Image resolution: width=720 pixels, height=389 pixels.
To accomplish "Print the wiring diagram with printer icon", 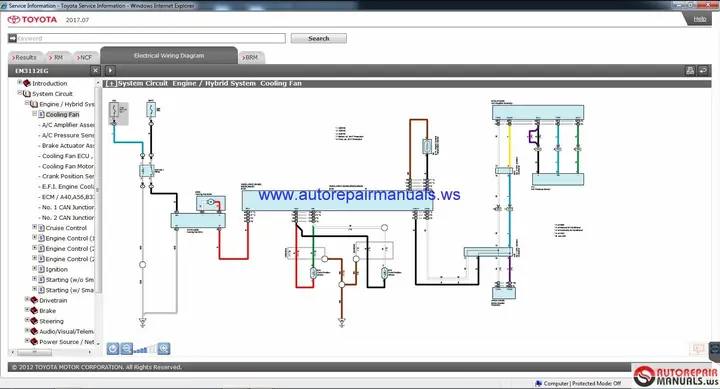I will (690, 70).
